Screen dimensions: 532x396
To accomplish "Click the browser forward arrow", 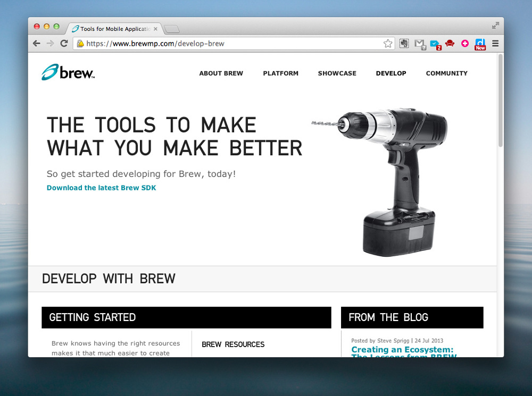I will point(50,44).
